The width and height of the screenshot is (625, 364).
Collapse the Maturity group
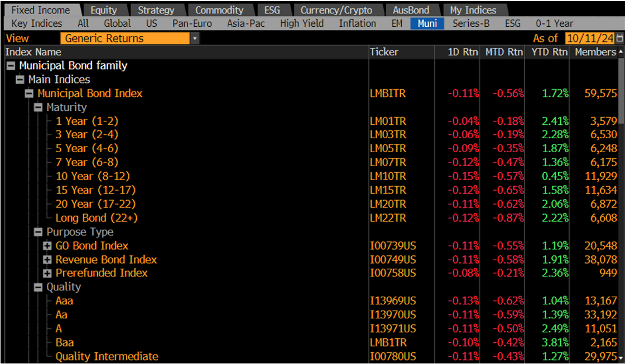[38, 107]
